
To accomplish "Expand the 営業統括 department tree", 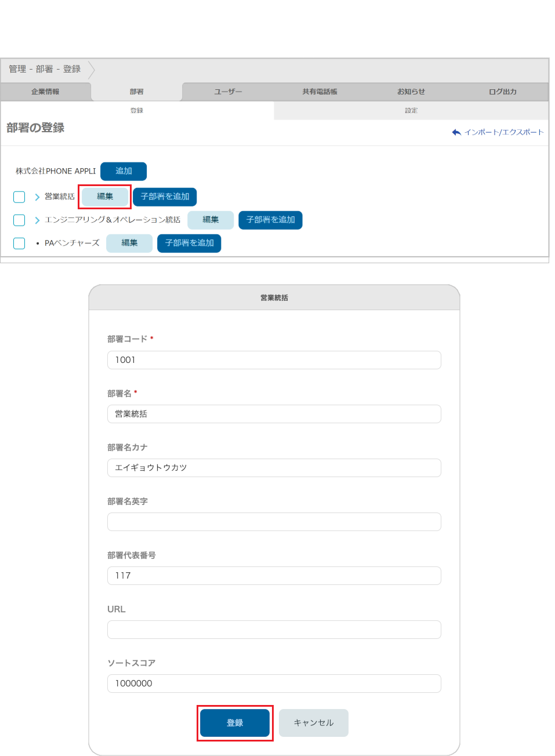I will (x=37, y=197).
